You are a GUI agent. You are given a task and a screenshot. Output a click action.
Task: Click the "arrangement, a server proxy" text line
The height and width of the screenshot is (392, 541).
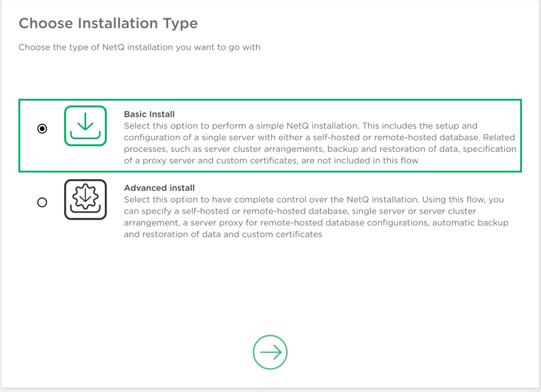183,223
